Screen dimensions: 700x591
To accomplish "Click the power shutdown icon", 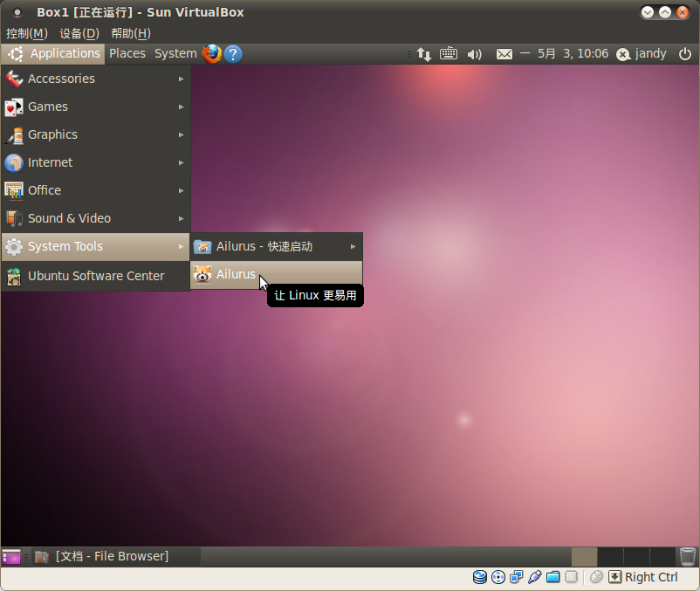I will (685, 54).
